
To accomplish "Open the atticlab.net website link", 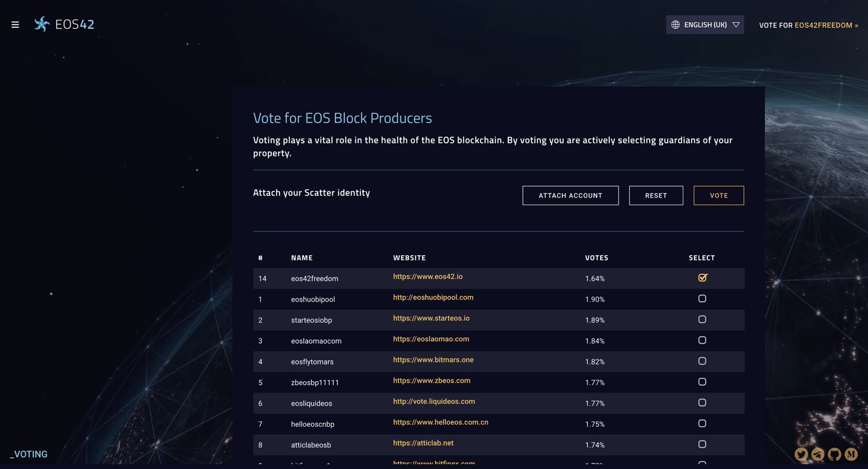I will tap(423, 443).
